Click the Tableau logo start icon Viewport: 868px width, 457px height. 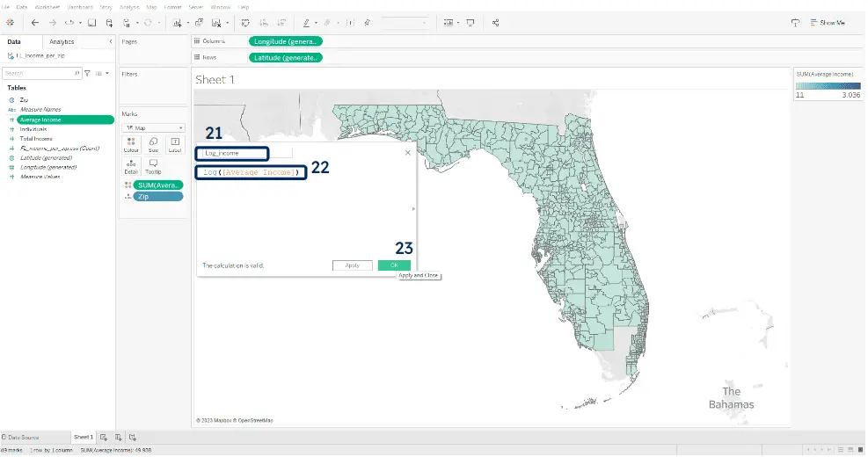pyautogui.click(x=9, y=22)
